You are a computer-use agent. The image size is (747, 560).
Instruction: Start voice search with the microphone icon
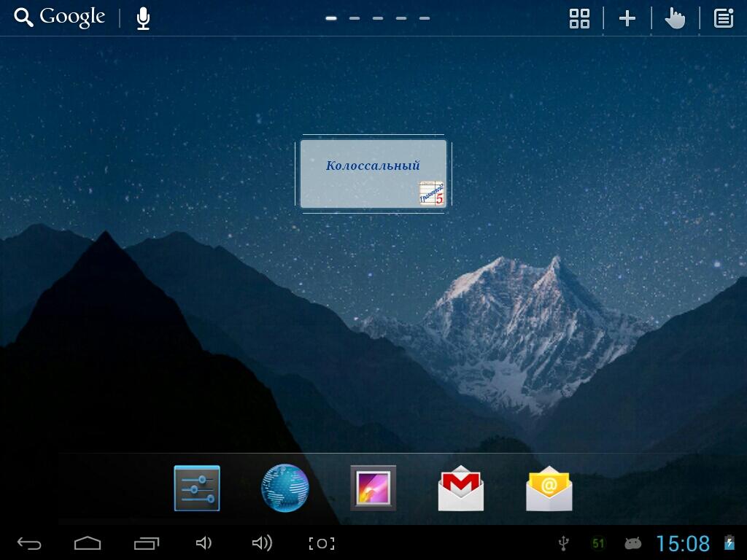(144, 18)
